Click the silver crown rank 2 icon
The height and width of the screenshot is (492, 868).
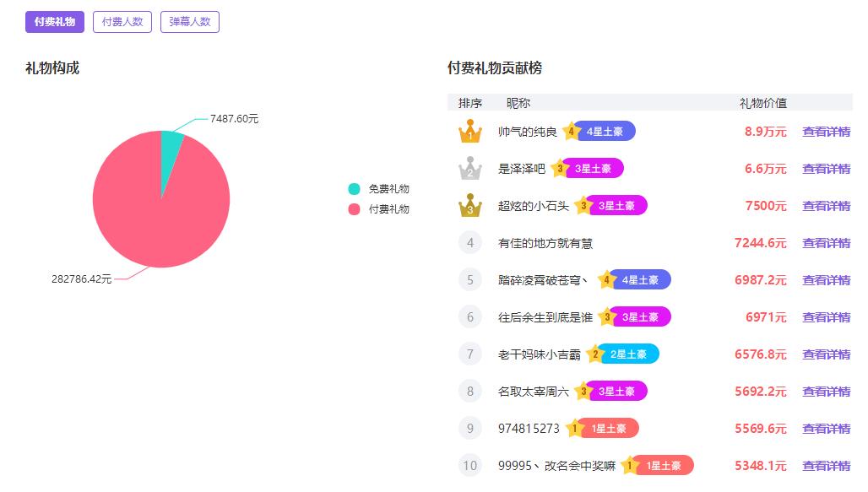469,169
